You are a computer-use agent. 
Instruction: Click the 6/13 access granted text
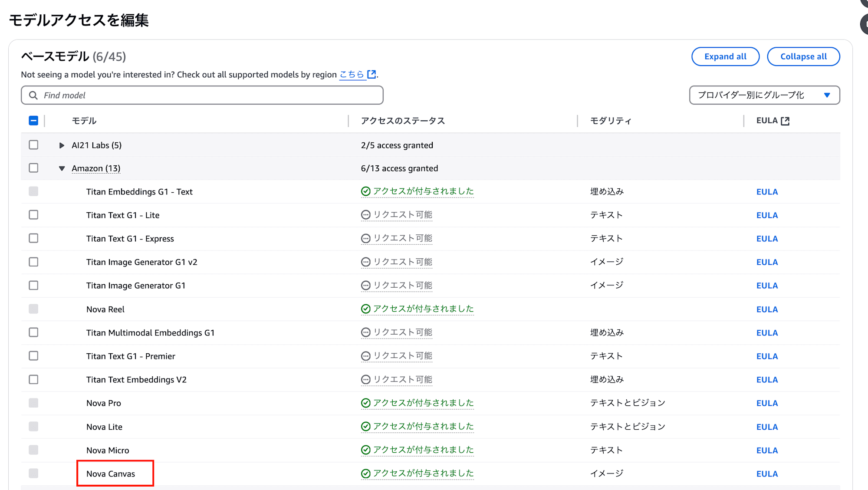click(x=399, y=168)
